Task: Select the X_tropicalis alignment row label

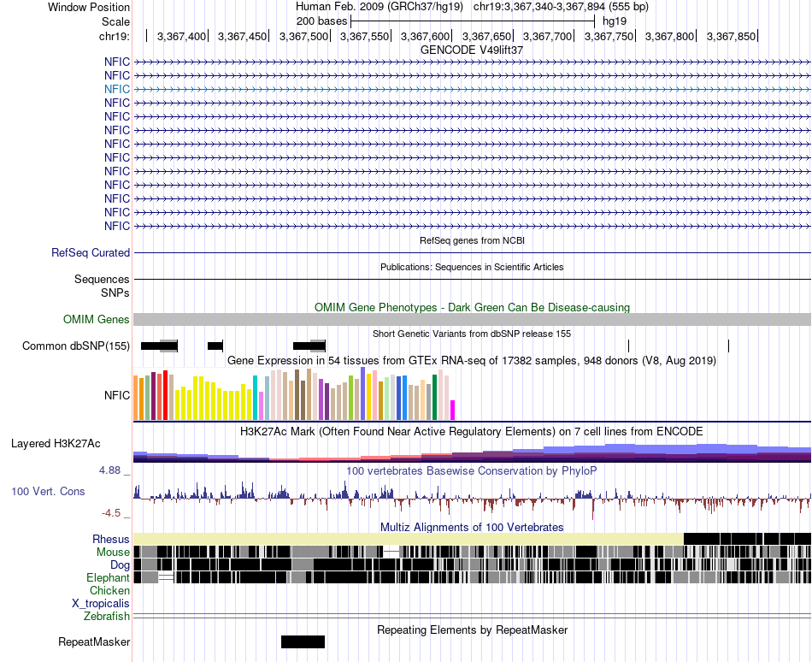Action: click(x=101, y=604)
